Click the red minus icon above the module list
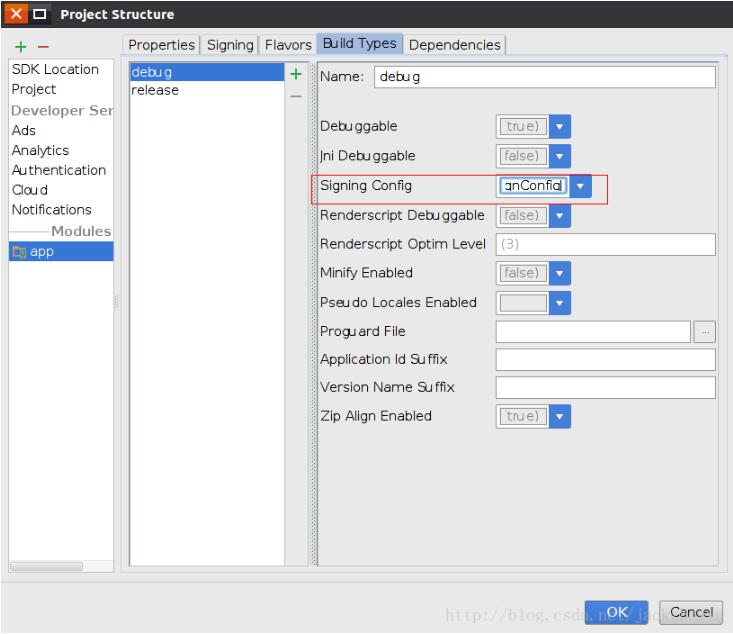 43,47
